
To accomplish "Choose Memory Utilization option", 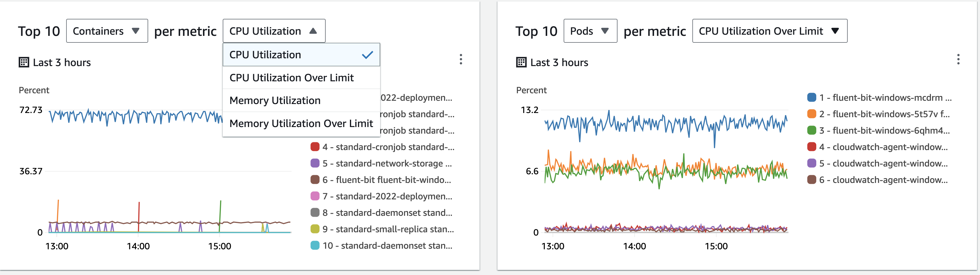I will (301, 100).
